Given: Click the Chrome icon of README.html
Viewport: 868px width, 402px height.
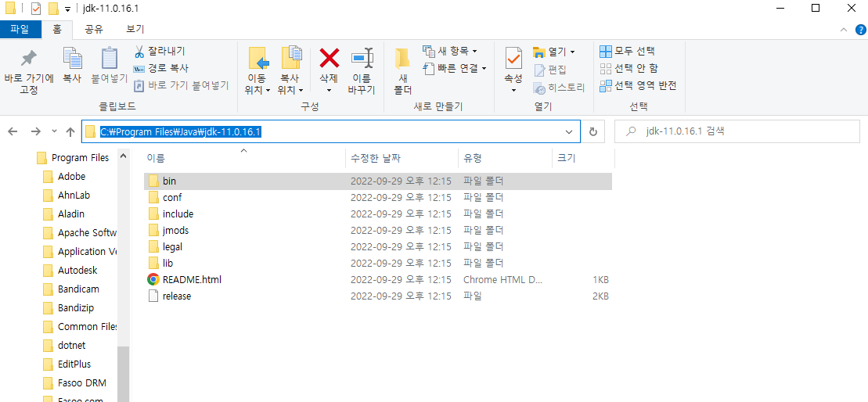Looking at the screenshot, I should (x=153, y=279).
